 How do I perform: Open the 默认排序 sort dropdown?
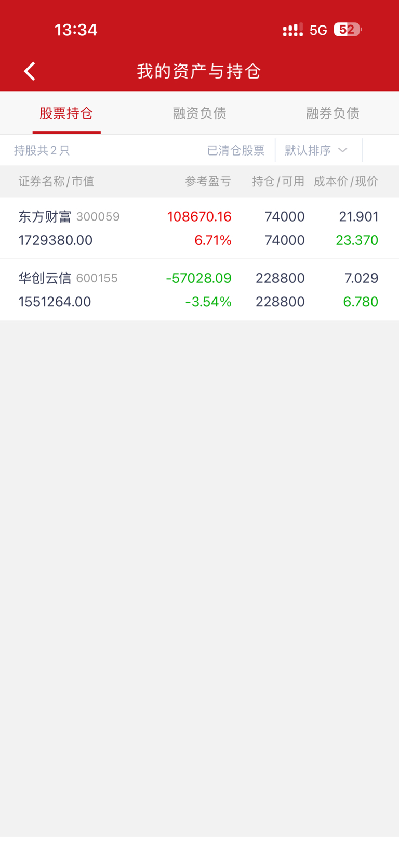[308, 150]
